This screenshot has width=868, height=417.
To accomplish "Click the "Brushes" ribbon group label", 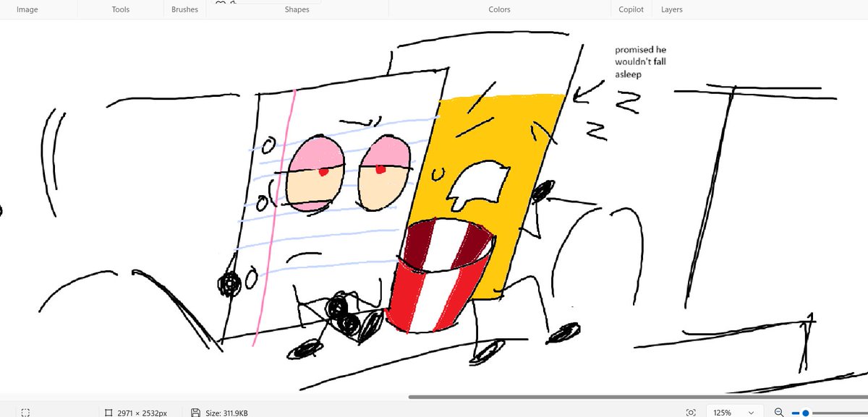I will pyautogui.click(x=185, y=9).
